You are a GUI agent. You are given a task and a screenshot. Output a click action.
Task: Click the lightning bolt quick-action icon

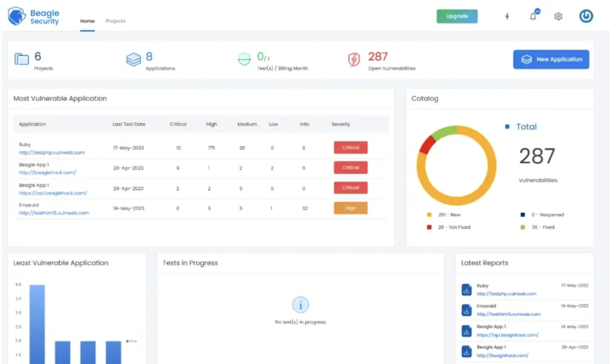coord(507,16)
